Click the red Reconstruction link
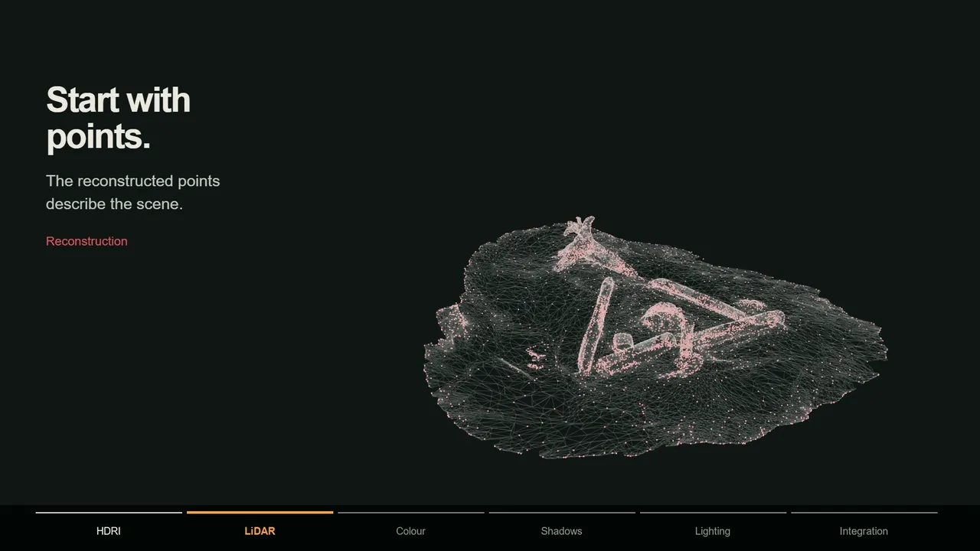The image size is (980, 551). pyautogui.click(x=87, y=241)
